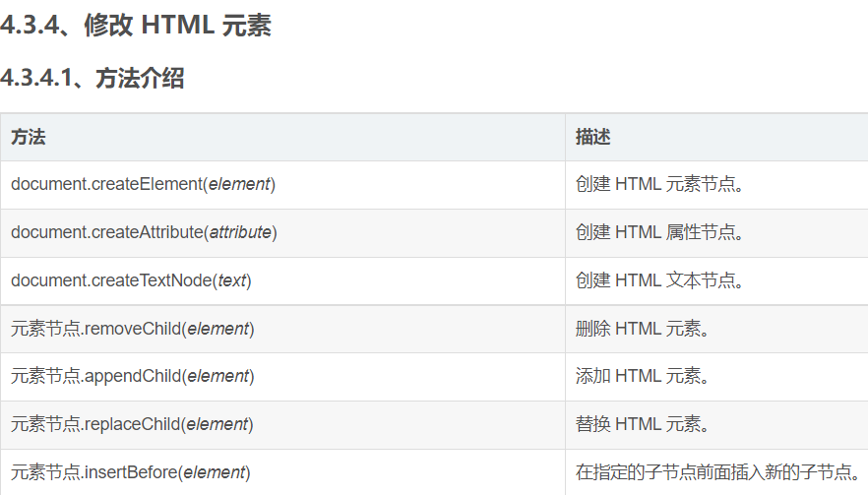Image resolution: width=868 pixels, height=495 pixels.
Task: Click the 元素节点.insertBefore method cell
Action: pos(131,472)
